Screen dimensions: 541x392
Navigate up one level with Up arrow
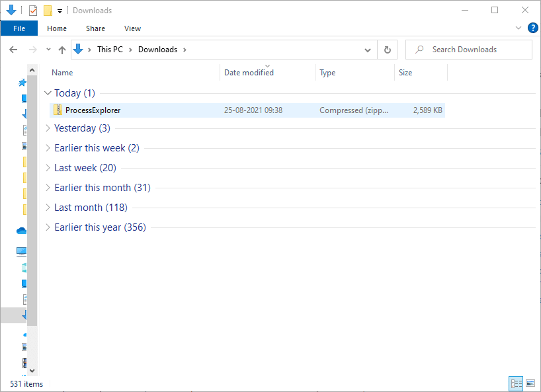(x=62, y=50)
